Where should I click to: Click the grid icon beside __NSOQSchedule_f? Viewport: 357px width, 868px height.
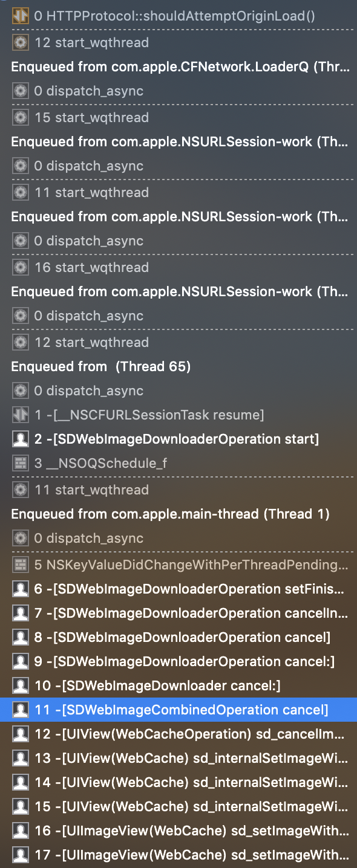(x=20, y=463)
